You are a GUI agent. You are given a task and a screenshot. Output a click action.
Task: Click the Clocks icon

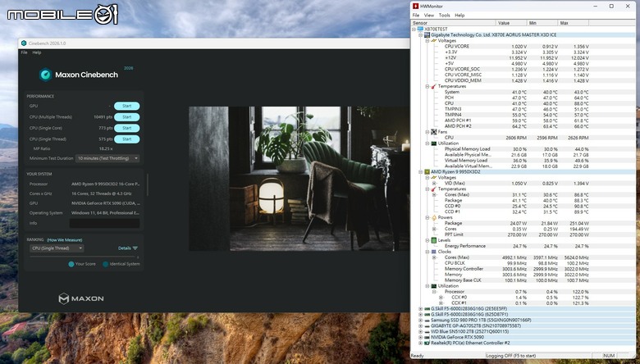[x=433, y=252]
